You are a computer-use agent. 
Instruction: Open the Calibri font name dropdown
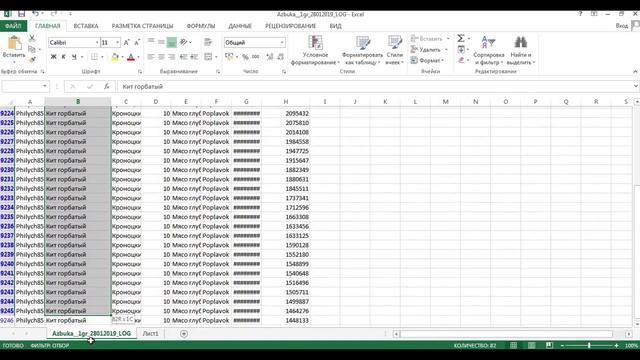tap(97, 42)
